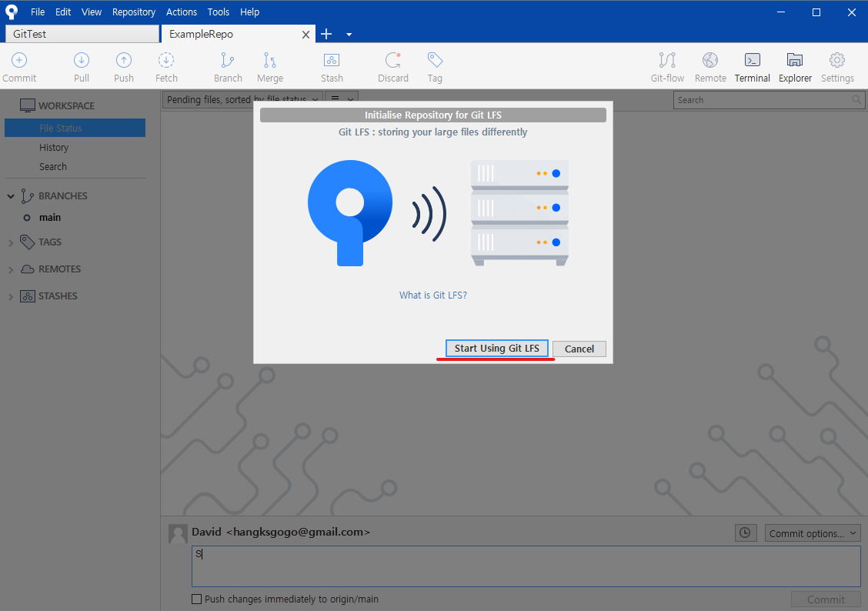The height and width of the screenshot is (611, 868).
Task: Open the Tools menu
Action: click(x=218, y=12)
